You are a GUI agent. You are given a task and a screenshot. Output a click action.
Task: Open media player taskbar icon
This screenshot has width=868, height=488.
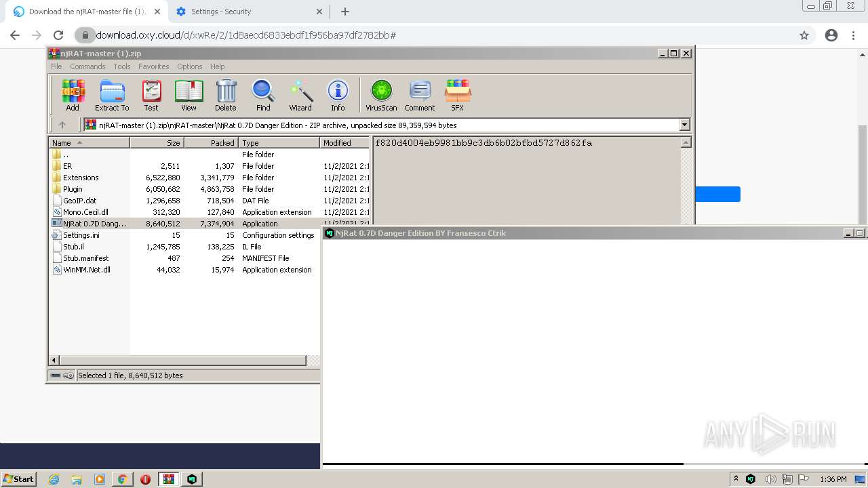100,479
